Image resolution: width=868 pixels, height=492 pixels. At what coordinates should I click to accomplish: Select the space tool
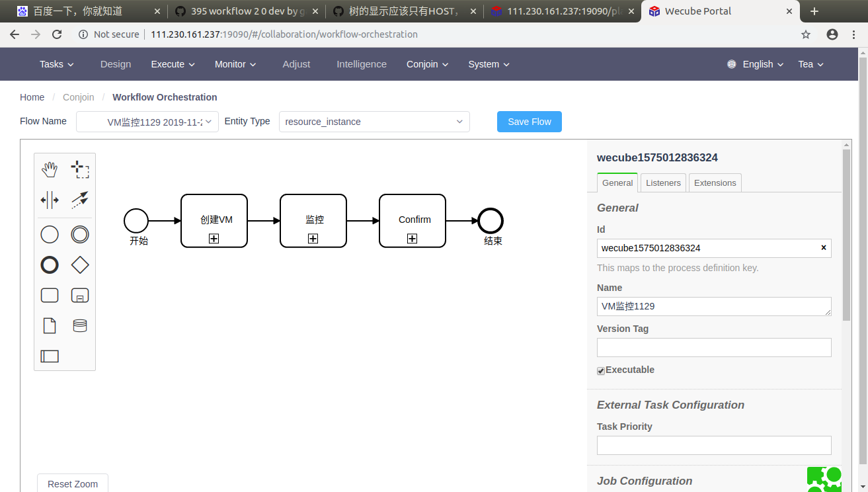point(50,199)
